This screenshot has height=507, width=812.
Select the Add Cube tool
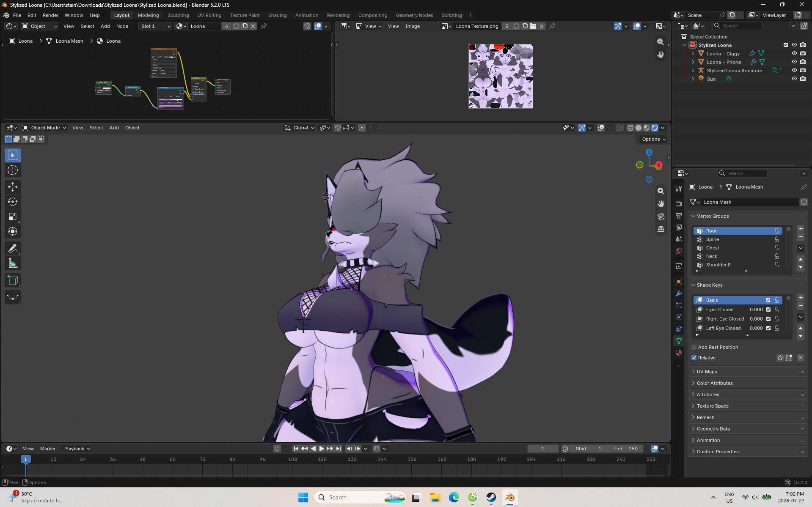[13, 280]
